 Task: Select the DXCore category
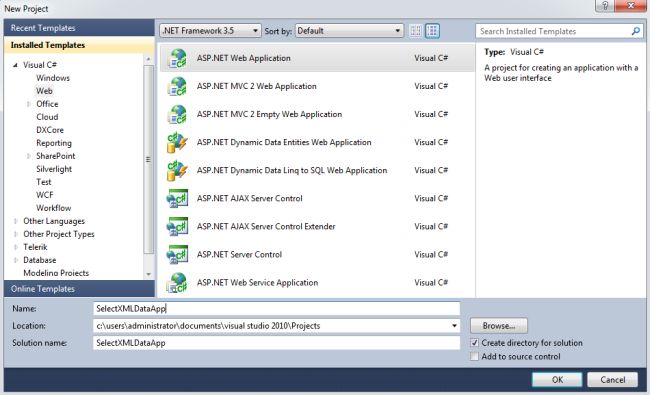(50, 130)
